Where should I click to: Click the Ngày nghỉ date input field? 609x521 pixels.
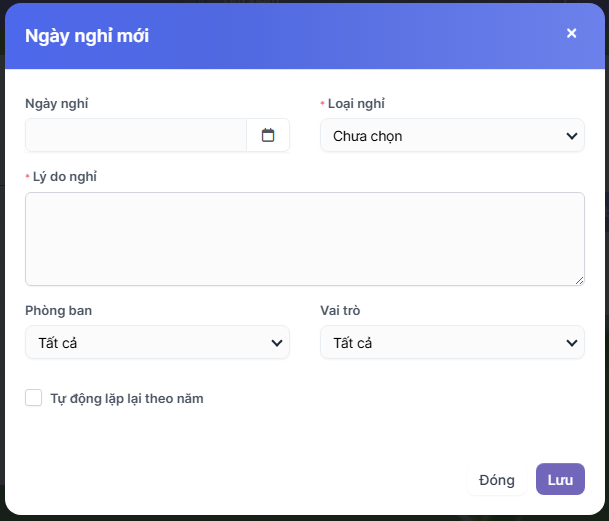pyautogui.click(x=136, y=135)
